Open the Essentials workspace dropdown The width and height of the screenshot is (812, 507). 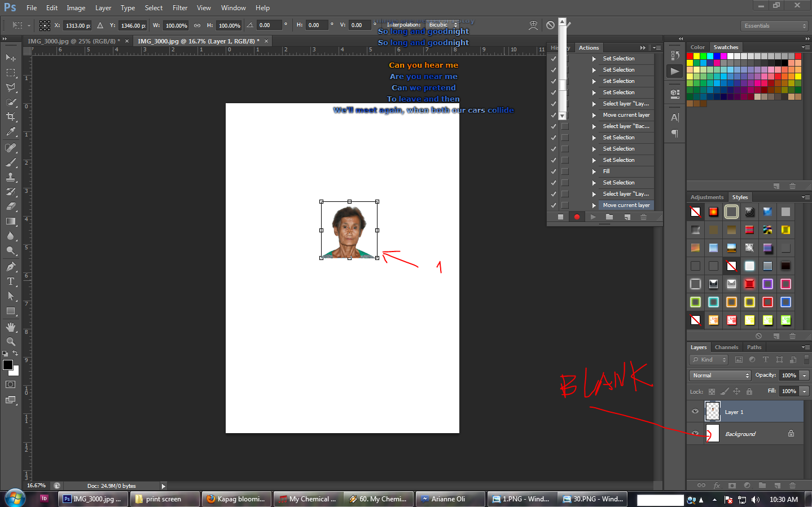[774, 25]
